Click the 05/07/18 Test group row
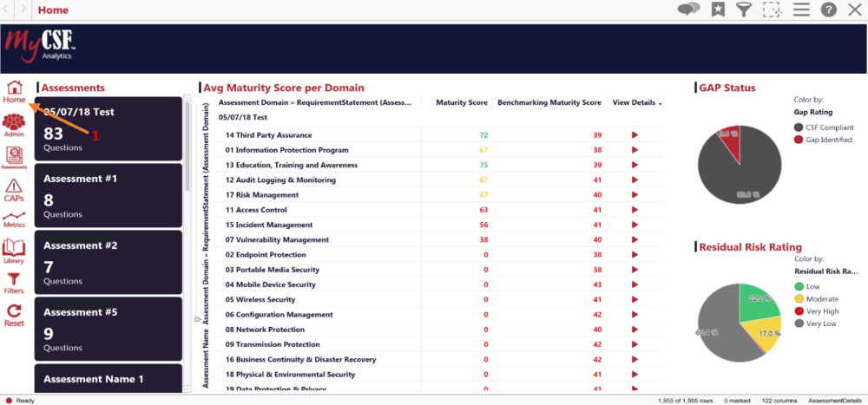 click(x=440, y=117)
